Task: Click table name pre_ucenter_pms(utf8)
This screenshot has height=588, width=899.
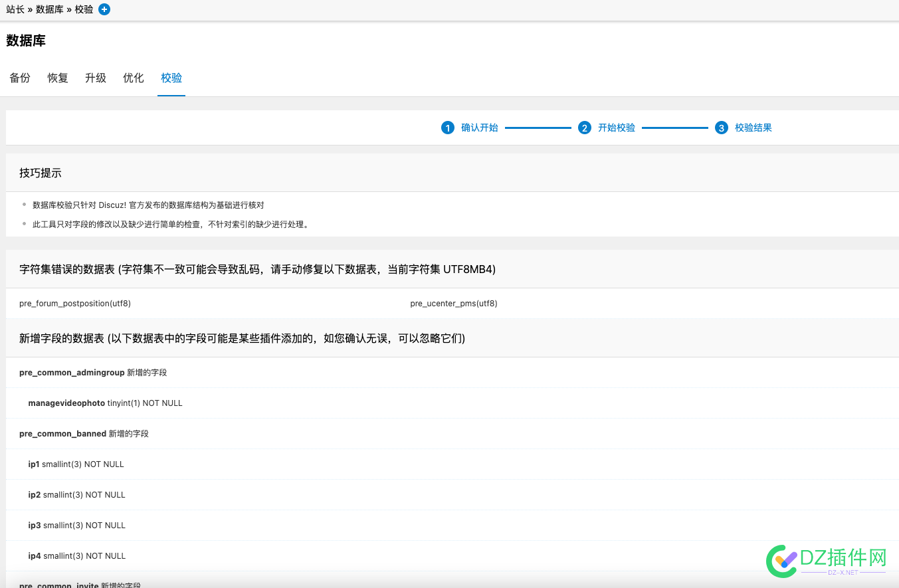Action: pyautogui.click(x=454, y=304)
